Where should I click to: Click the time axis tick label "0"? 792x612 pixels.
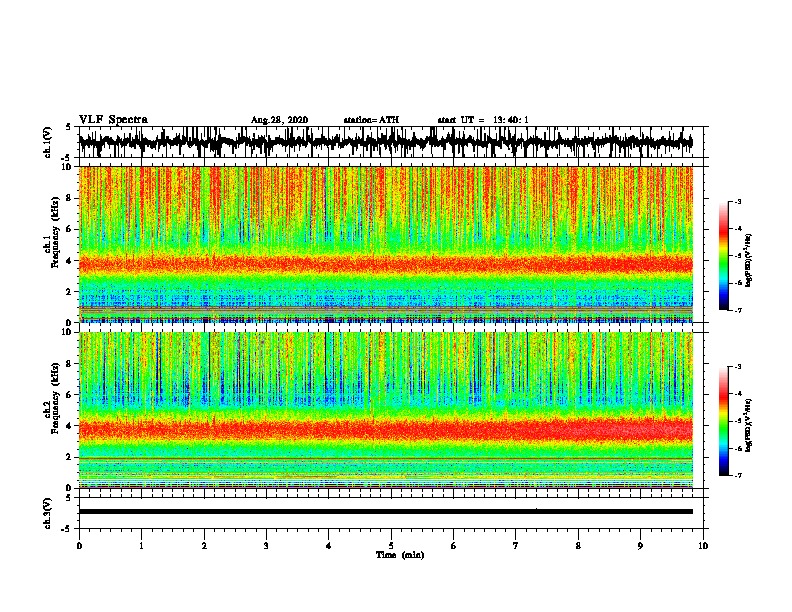pyautogui.click(x=79, y=546)
